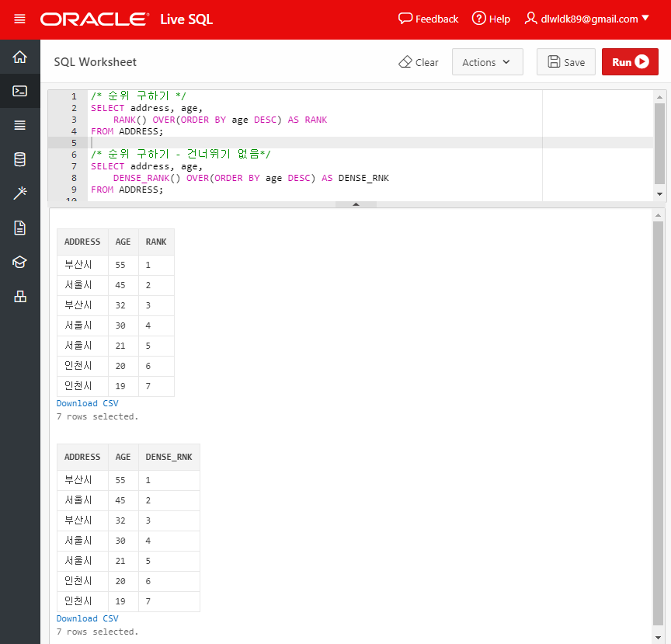Open the hamburger navigation menu
The width and height of the screenshot is (671, 644).
point(19,19)
